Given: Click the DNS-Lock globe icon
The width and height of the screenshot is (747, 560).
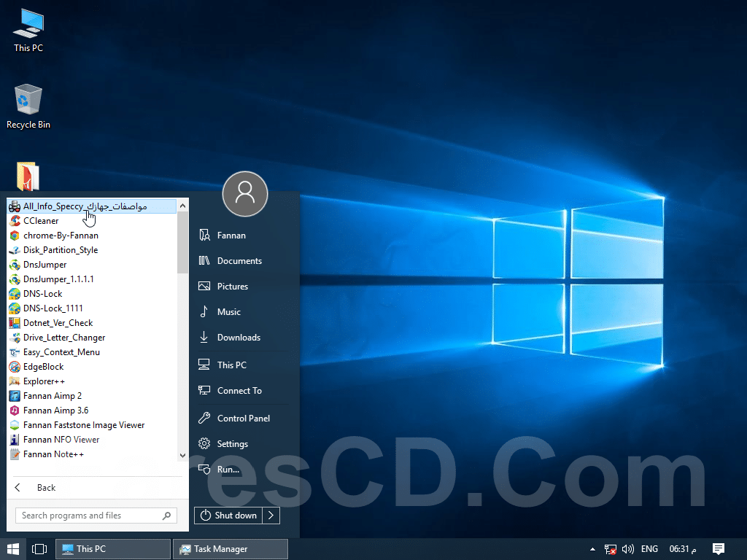Looking at the screenshot, I should [15, 294].
